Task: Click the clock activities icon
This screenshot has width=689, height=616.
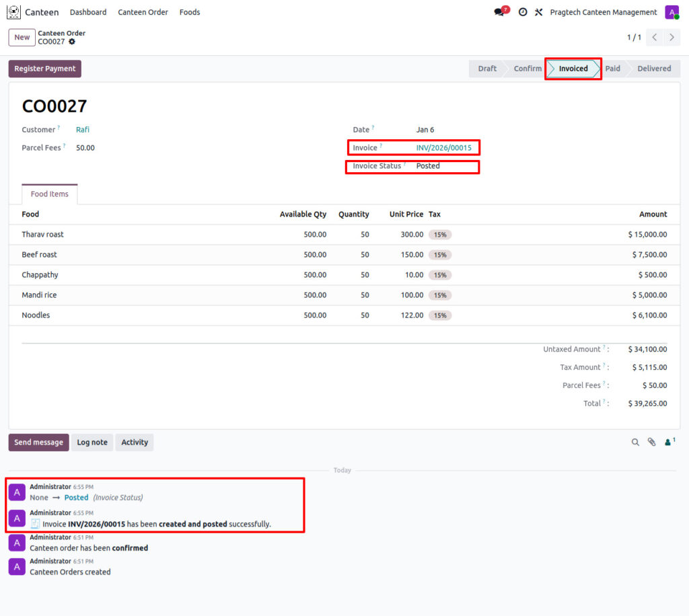Action: pos(523,12)
